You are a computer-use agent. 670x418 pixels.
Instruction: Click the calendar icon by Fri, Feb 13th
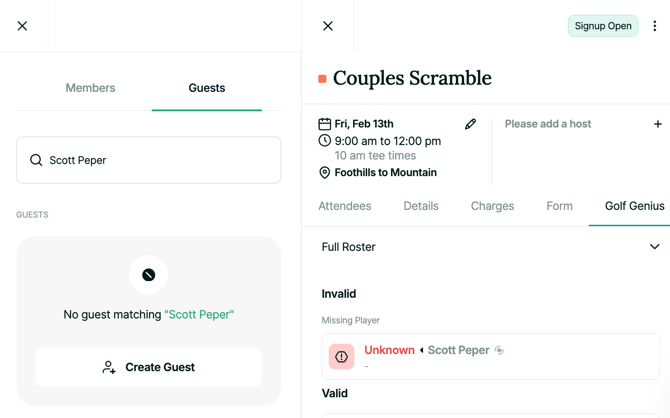click(325, 124)
